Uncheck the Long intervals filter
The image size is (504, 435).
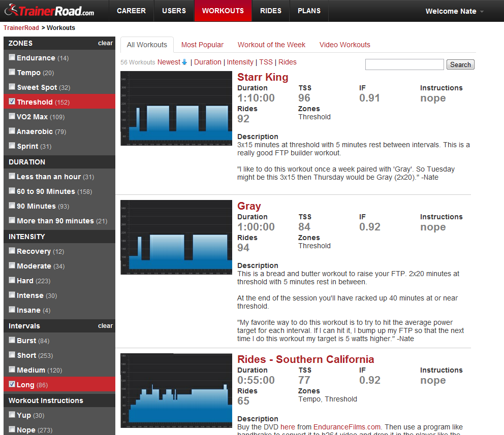(12, 384)
